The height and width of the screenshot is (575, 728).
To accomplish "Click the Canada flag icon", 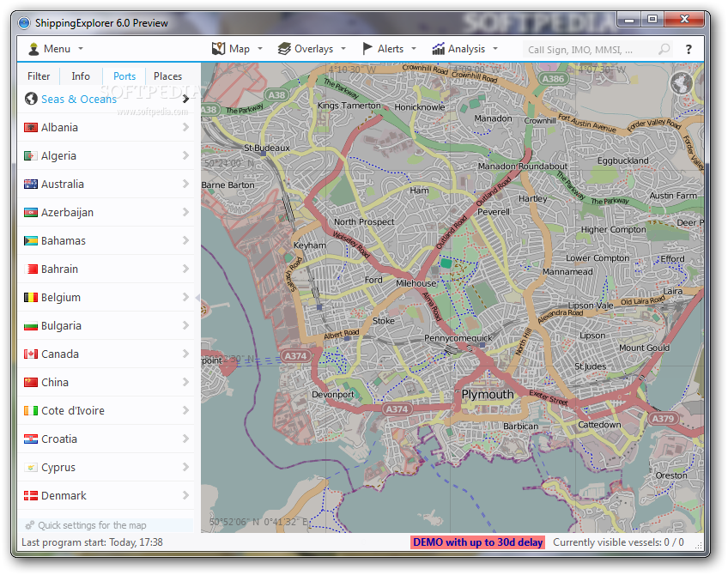I will (x=31, y=354).
